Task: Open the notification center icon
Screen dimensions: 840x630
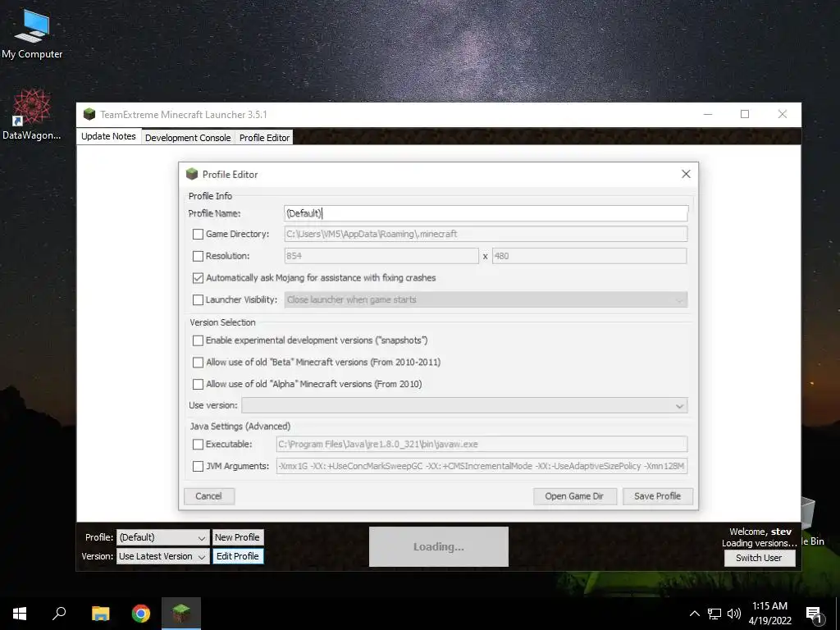Action: (815, 614)
